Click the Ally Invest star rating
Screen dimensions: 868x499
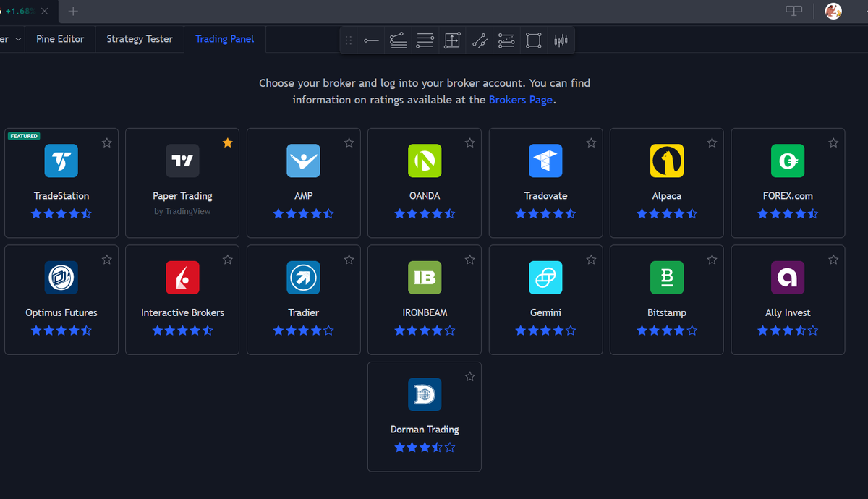[x=788, y=330]
